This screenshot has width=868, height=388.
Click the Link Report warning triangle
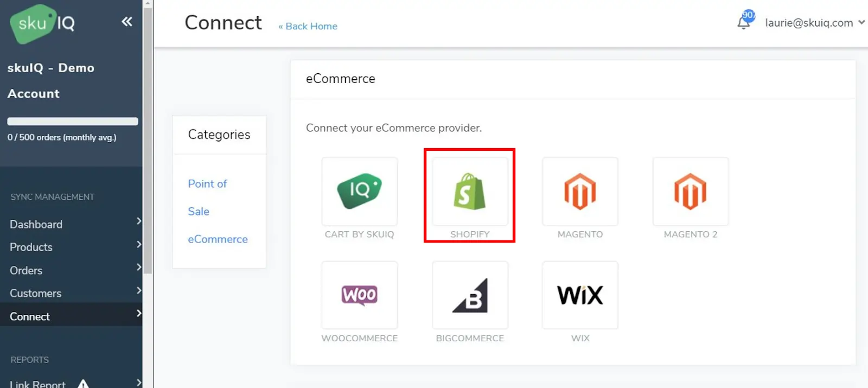click(x=83, y=384)
